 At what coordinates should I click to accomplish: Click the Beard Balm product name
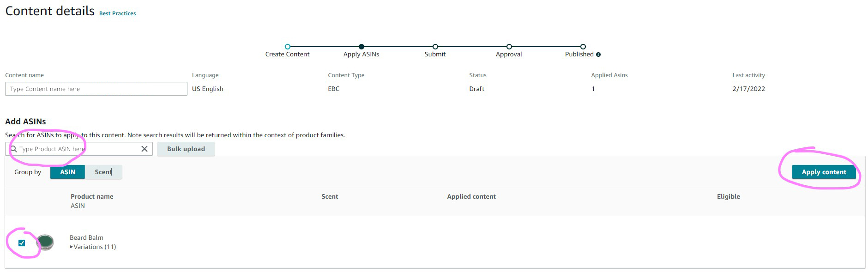(x=86, y=237)
